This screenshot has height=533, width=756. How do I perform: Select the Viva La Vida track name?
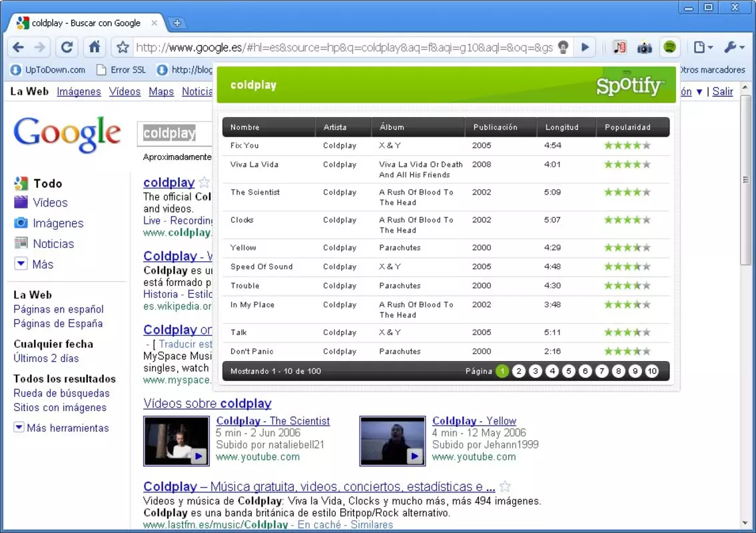pyautogui.click(x=254, y=165)
